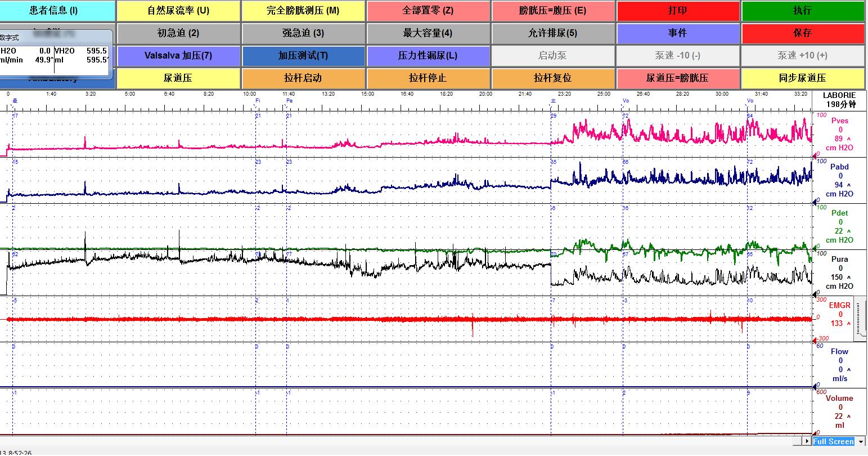Mark a Valsalva 加压(7) maneuver

(178, 56)
